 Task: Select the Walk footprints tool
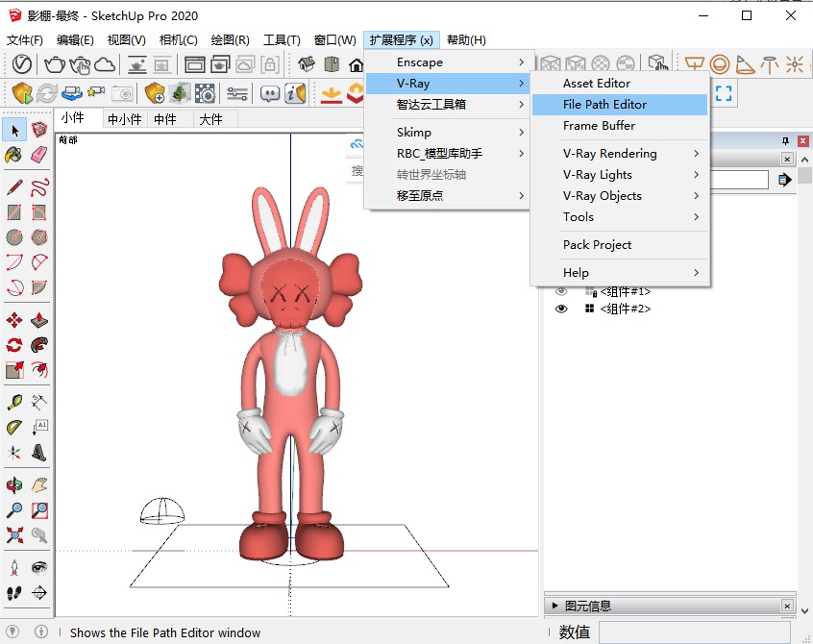[14, 593]
